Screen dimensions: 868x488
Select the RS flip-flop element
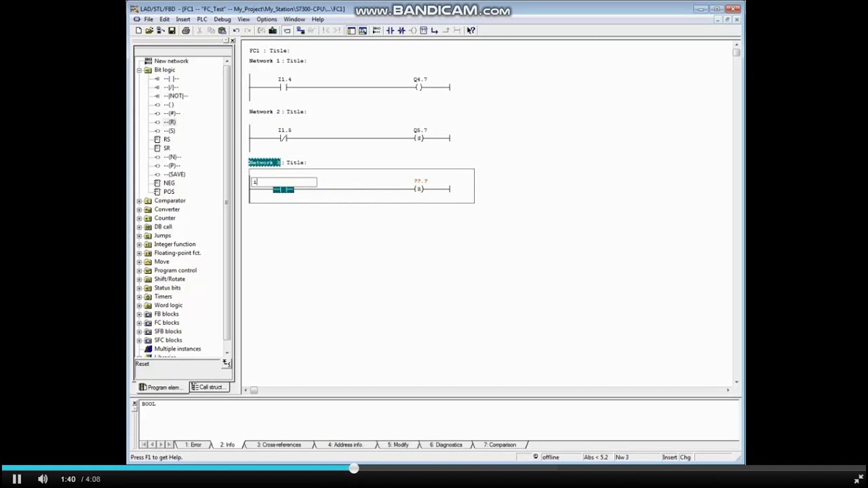pos(166,139)
